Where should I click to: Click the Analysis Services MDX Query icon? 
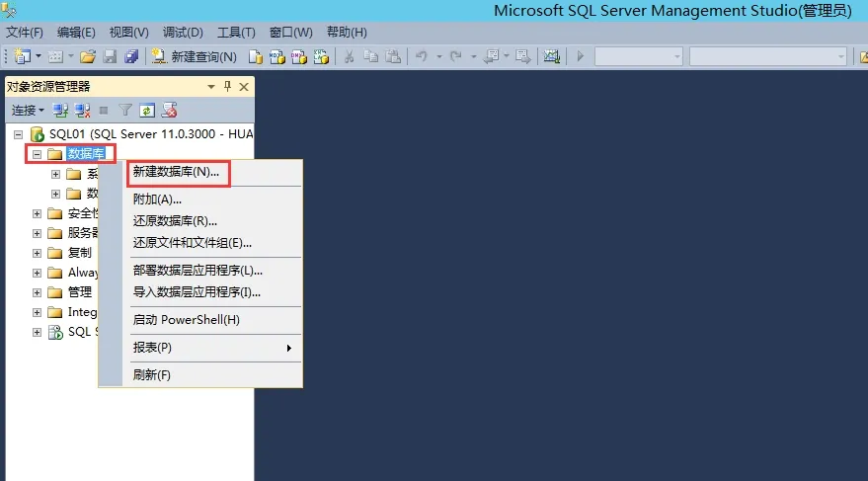277,56
